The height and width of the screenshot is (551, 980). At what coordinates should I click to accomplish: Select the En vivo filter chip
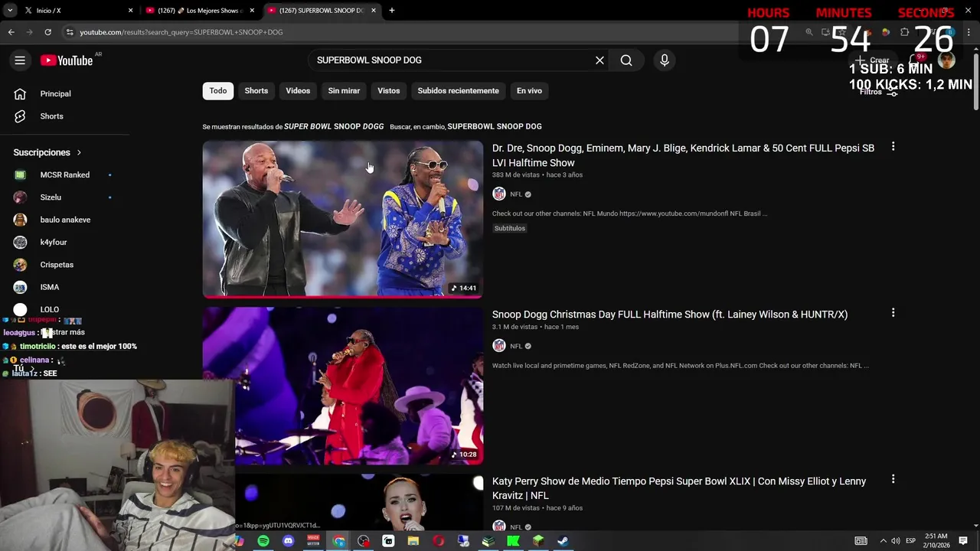[529, 90]
